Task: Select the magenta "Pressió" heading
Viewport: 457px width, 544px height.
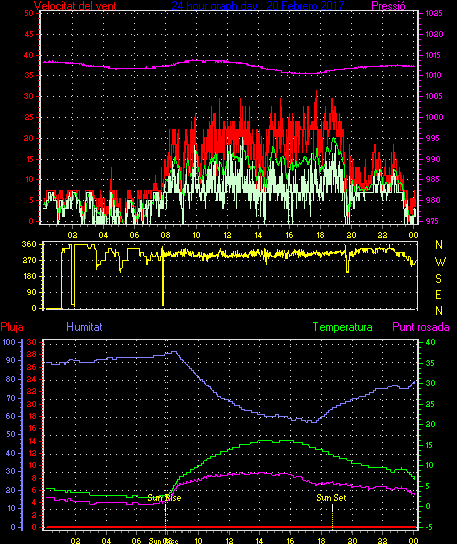Action: 388,6
